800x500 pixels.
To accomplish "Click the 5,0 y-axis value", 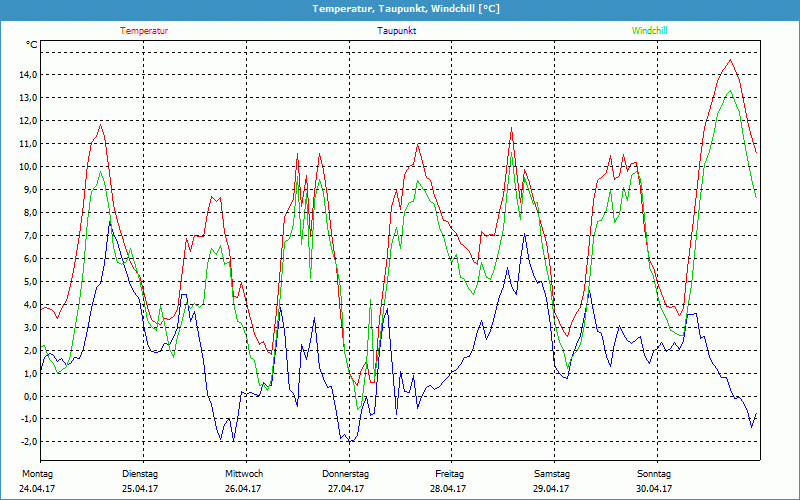I will [31, 282].
